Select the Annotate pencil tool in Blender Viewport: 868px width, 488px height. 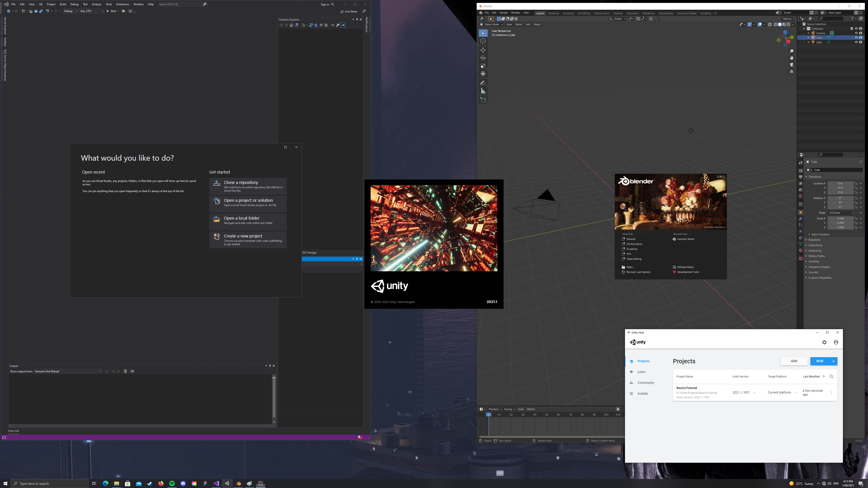(x=483, y=83)
